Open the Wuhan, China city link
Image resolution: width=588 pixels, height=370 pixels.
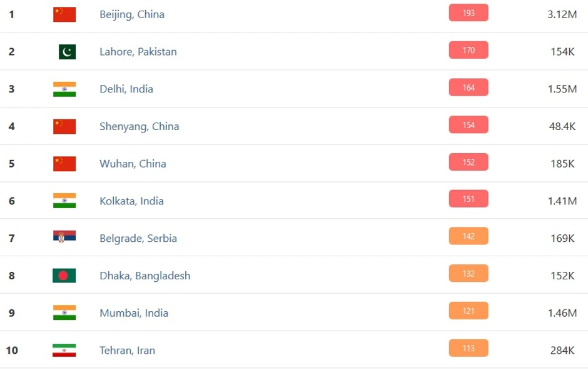pos(133,164)
